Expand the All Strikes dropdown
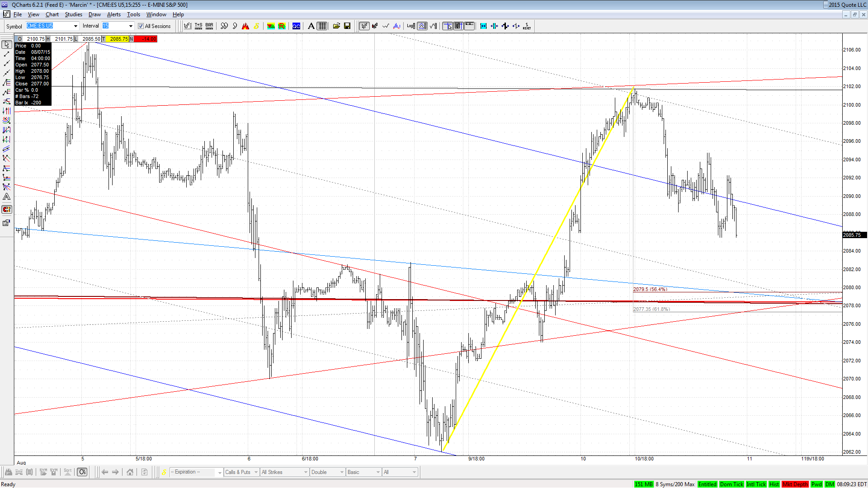 (306, 472)
